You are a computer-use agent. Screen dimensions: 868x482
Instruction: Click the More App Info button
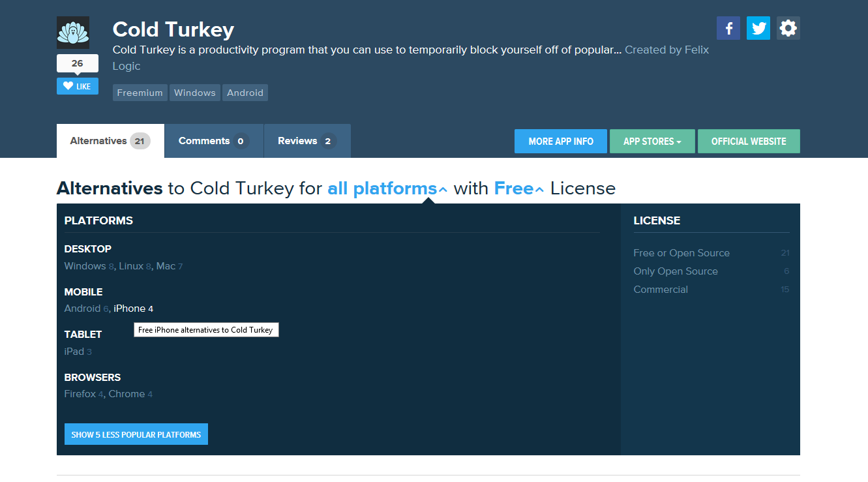pyautogui.click(x=561, y=142)
